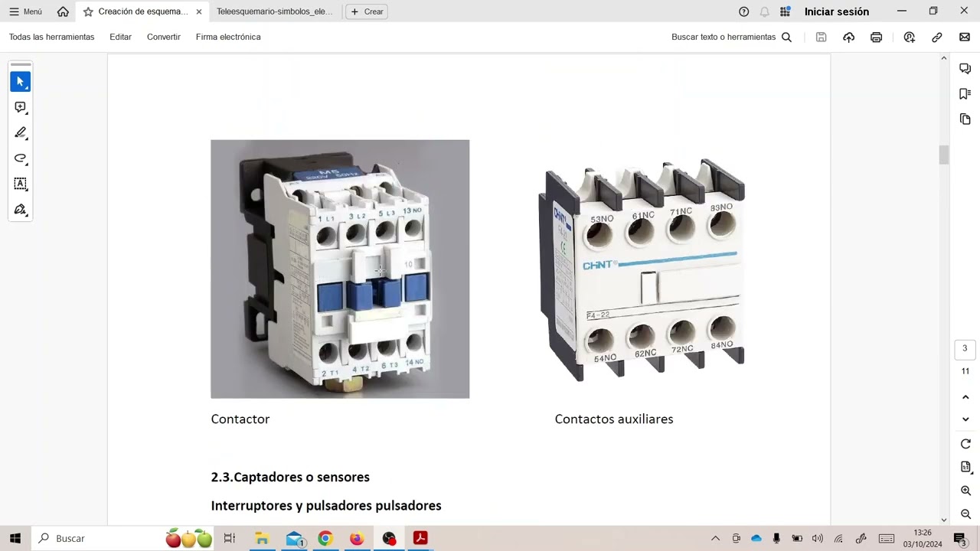980x551 pixels.
Task: Open the apps grid icon
Action: (x=785, y=11)
